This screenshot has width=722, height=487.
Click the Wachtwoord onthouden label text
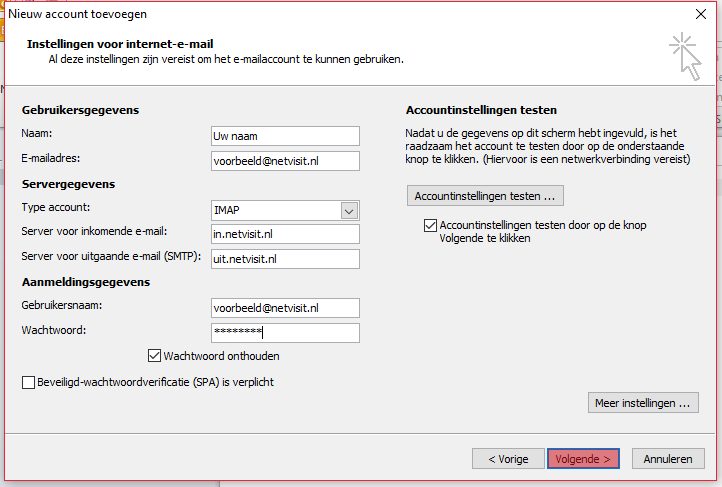coord(221,356)
